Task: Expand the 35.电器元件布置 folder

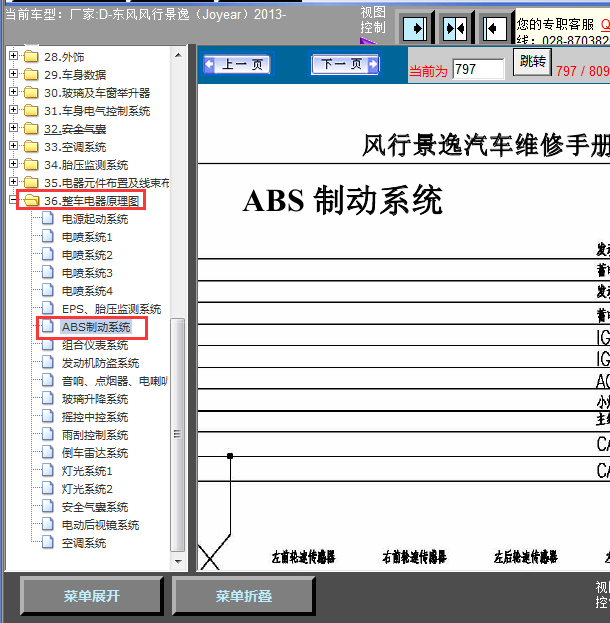Action: (13, 182)
